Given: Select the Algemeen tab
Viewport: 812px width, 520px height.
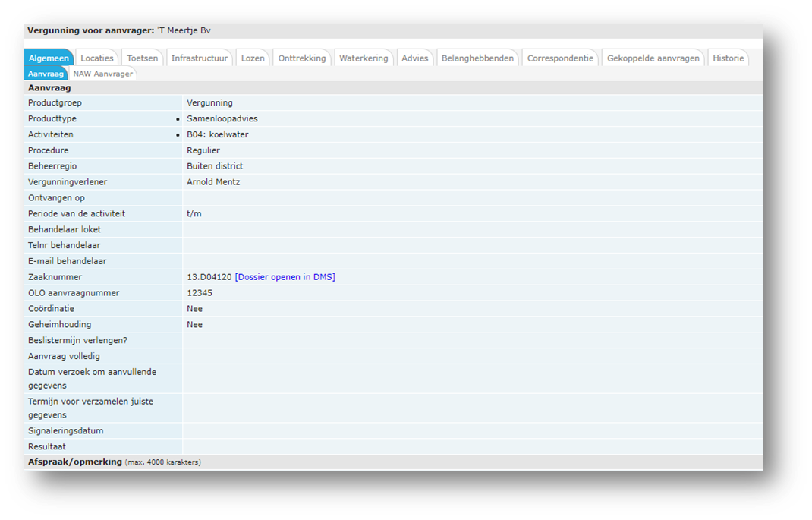Looking at the screenshot, I should click(x=49, y=58).
